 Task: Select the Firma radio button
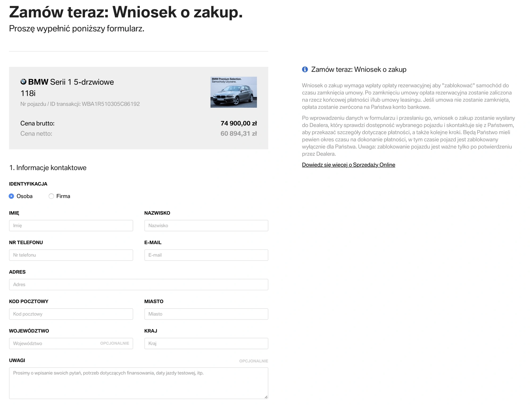pyautogui.click(x=51, y=196)
